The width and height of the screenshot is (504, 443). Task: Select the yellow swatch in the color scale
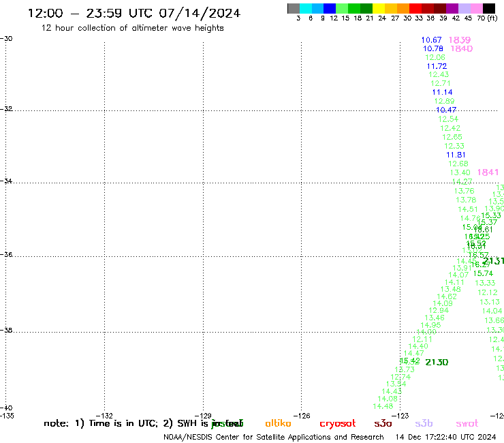coord(379,8)
